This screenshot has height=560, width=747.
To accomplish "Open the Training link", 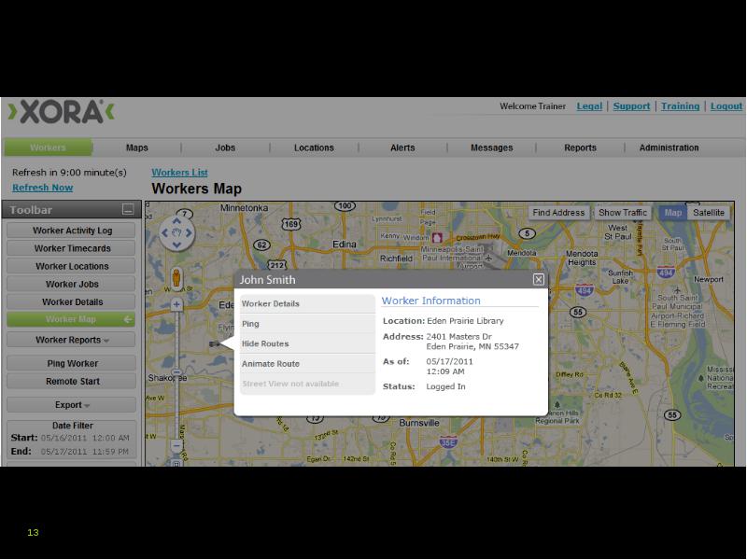I will [680, 106].
